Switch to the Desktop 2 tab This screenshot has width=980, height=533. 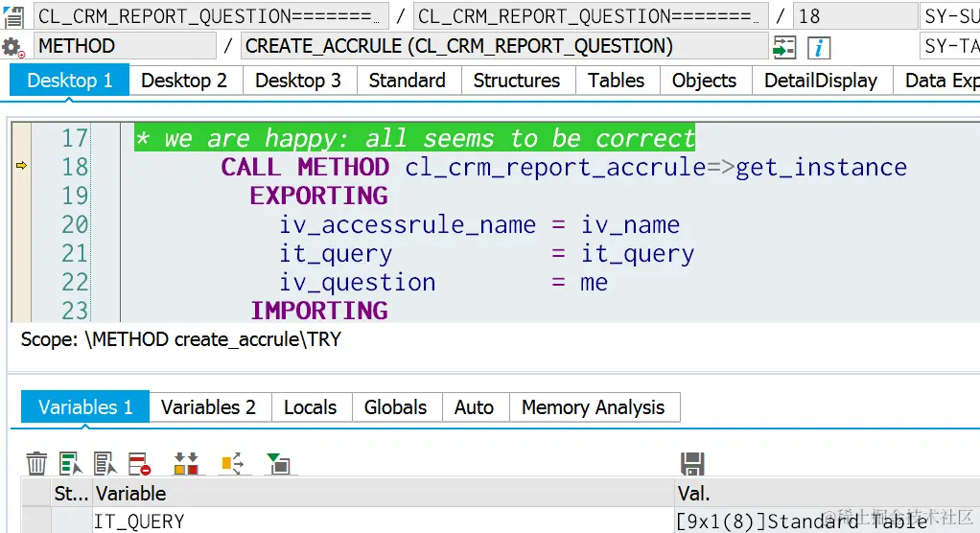tap(184, 81)
